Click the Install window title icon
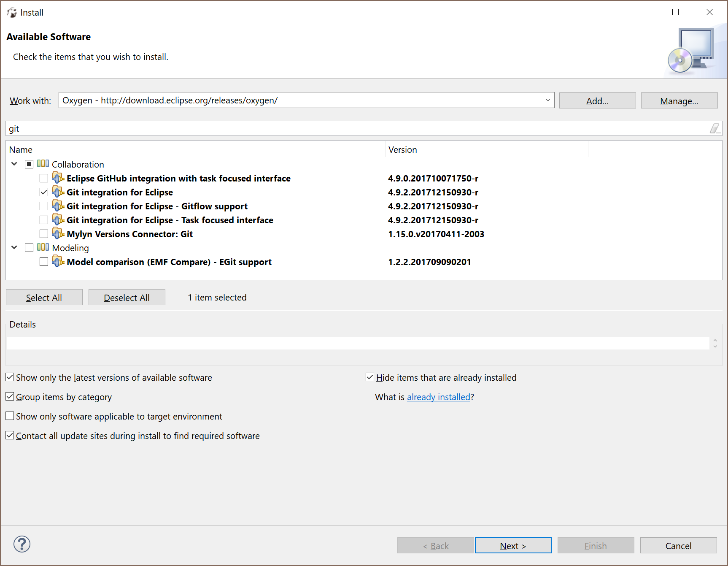 point(12,12)
